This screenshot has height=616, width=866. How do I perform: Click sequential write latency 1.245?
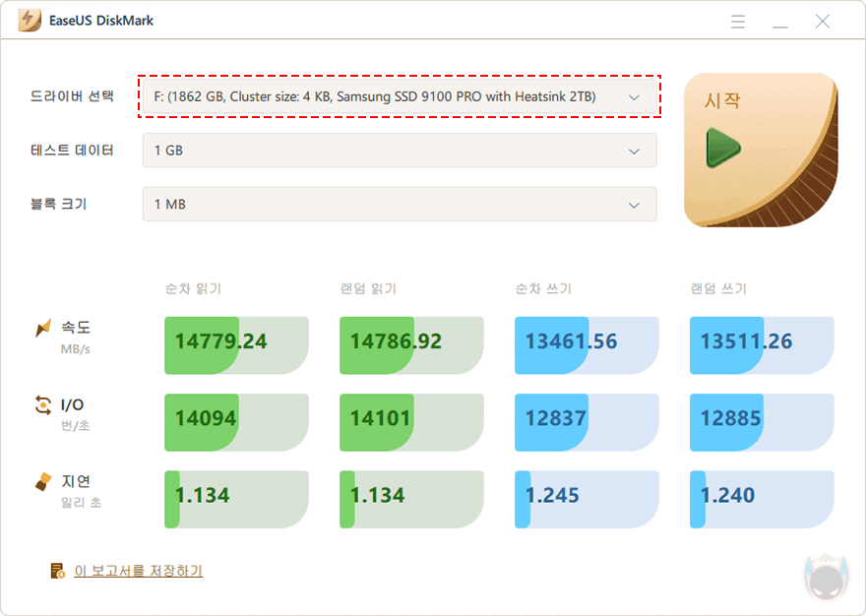coord(552,495)
